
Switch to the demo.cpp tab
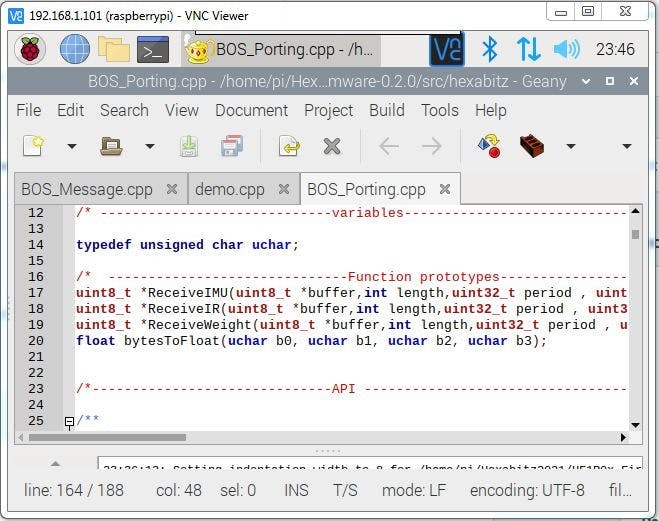229,189
